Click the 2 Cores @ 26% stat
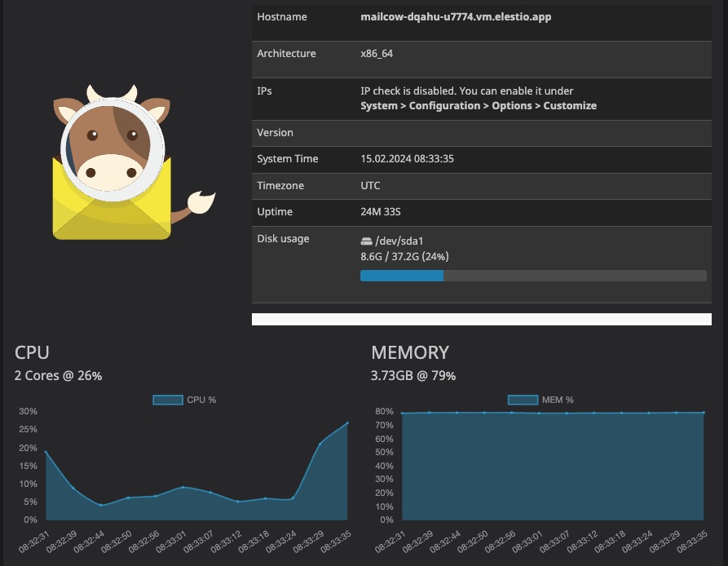 click(57, 376)
